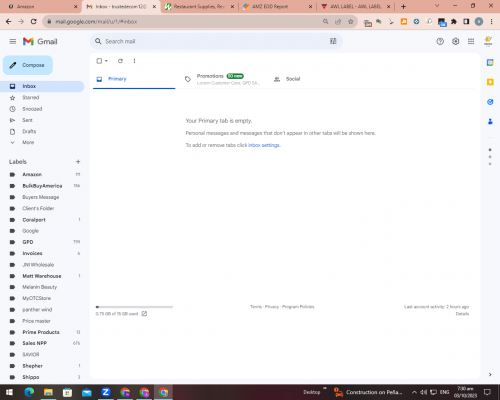This screenshot has width=500, height=400.
Task: Open Microsoft Edge from taskbar
Action: pos(29,392)
